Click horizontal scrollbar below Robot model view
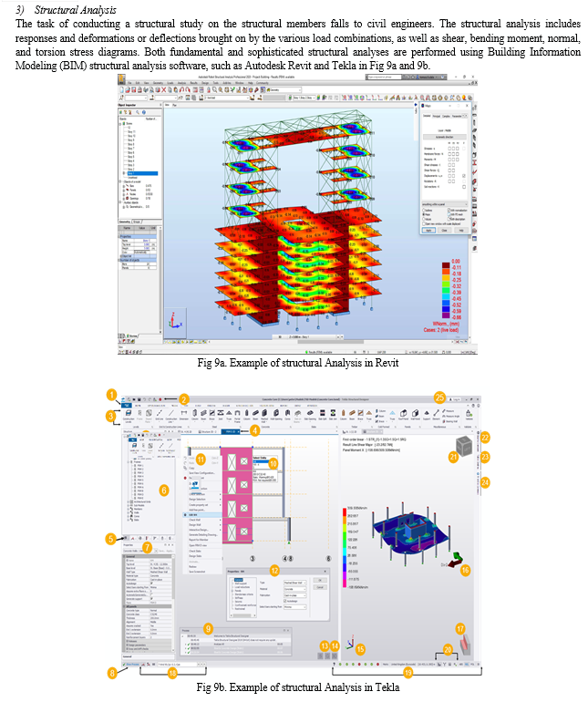This screenshot has width=588, height=702. [x=331, y=342]
